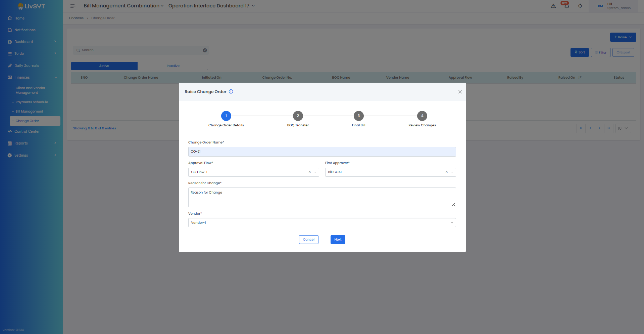644x334 pixels.
Task: Open Notifications from the sidebar
Action: (x=25, y=30)
